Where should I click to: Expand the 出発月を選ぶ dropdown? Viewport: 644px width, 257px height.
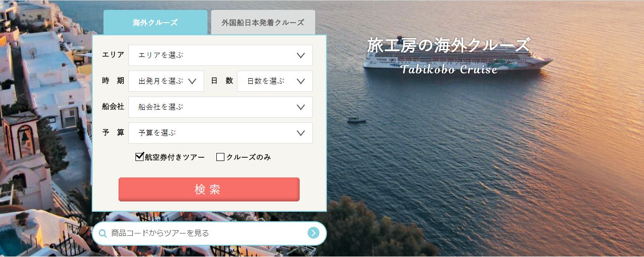(166, 81)
